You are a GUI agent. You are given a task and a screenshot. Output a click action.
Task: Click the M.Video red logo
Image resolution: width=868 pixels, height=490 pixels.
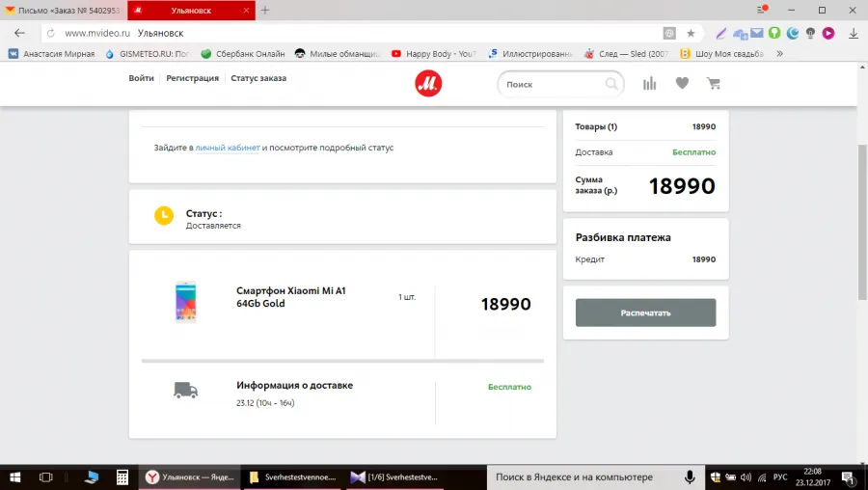tap(428, 84)
